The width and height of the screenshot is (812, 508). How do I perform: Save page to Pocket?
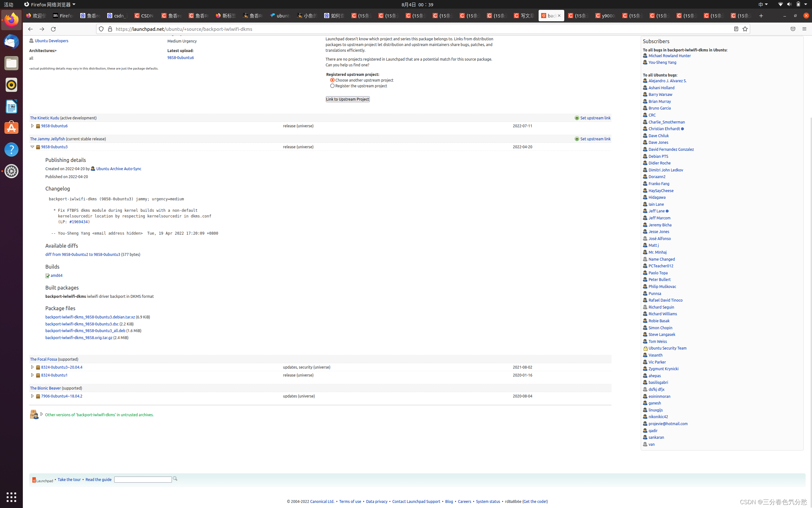(x=793, y=29)
